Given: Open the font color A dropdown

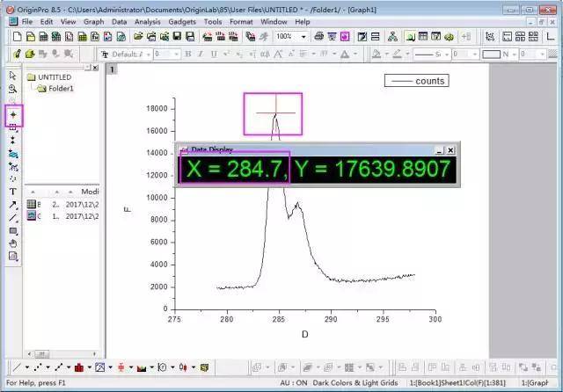Looking at the screenshot, I should [355, 54].
